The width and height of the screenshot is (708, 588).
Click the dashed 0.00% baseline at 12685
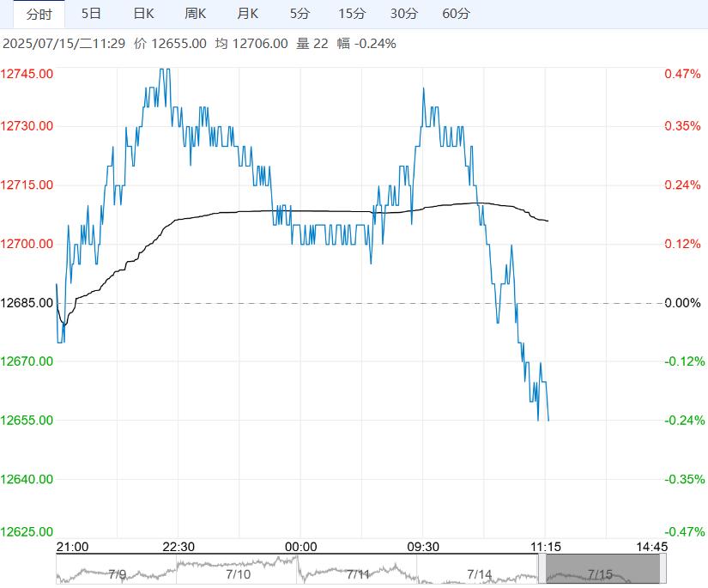pyautogui.click(x=360, y=303)
